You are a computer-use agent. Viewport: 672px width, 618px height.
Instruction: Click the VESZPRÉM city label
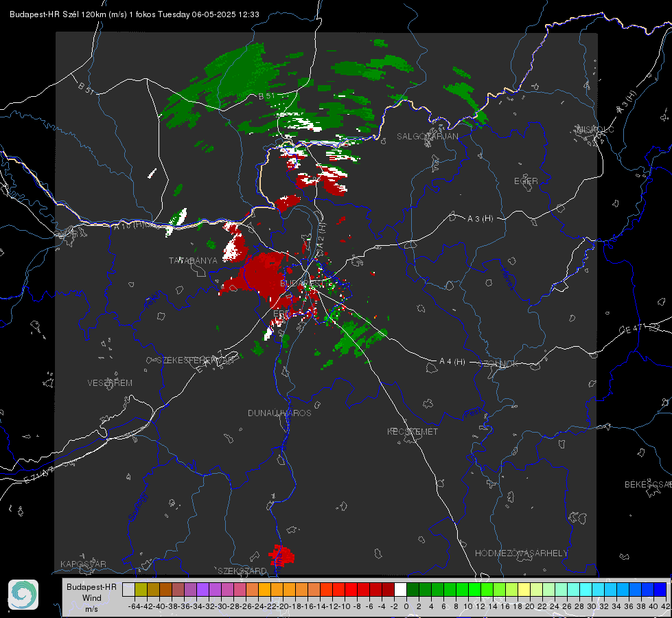tap(110, 382)
